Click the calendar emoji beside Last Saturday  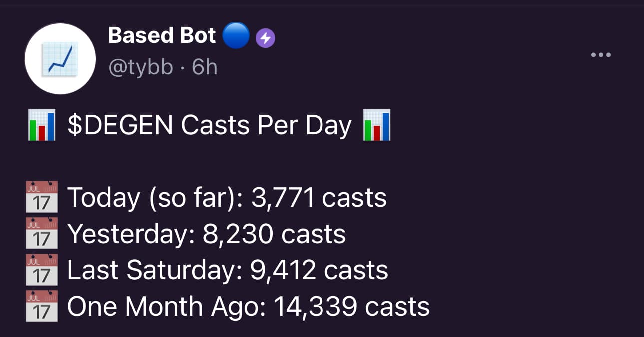pos(42,270)
